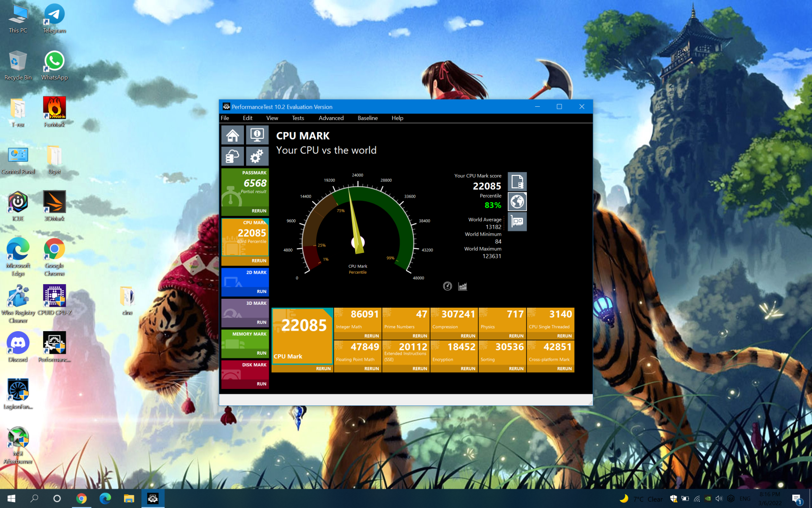Run the Memory Mark test
Viewport: 812px width, 508px height.
(x=262, y=353)
